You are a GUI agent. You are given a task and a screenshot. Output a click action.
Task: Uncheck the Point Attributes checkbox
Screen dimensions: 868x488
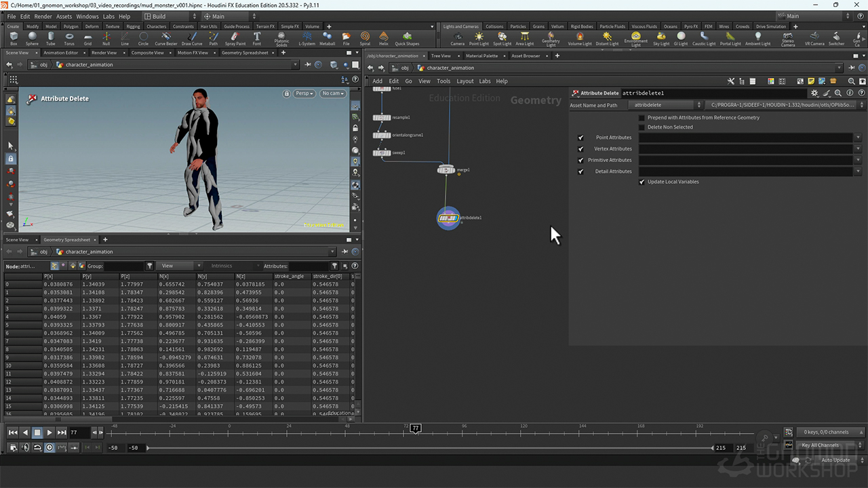[x=580, y=138]
